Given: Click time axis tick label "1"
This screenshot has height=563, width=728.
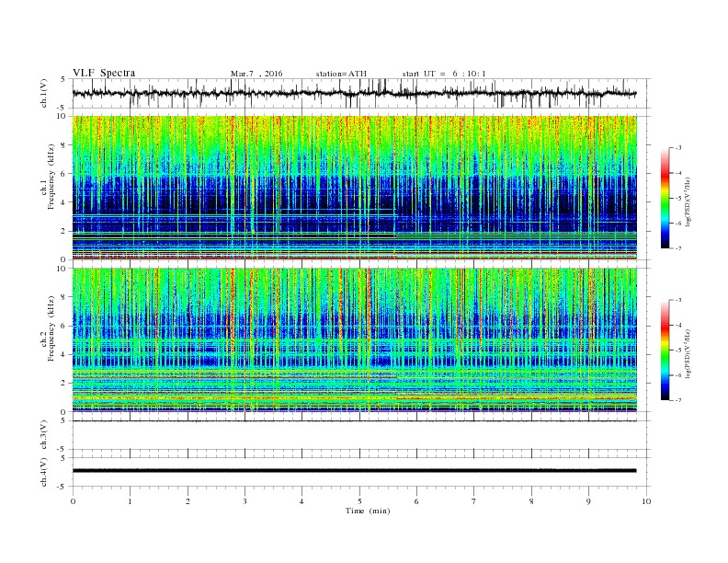Looking at the screenshot, I should [x=130, y=501].
